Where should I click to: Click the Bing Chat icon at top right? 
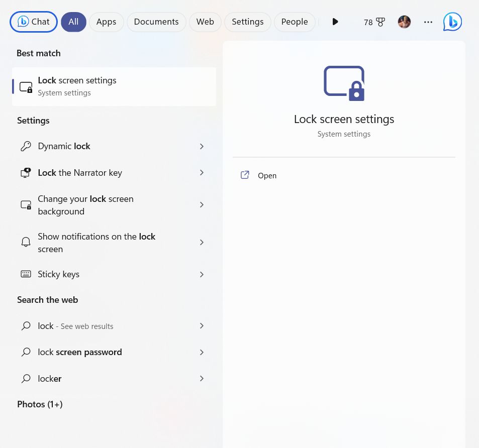[x=452, y=22]
